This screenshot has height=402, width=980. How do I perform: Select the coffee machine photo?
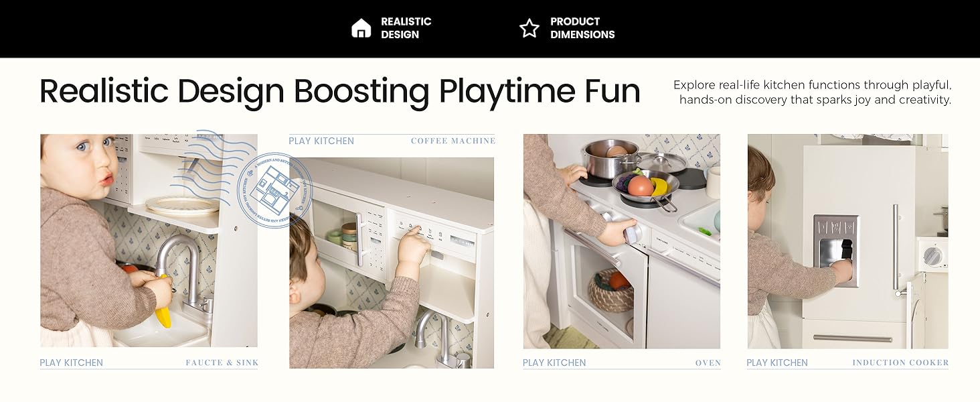tap(392, 263)
